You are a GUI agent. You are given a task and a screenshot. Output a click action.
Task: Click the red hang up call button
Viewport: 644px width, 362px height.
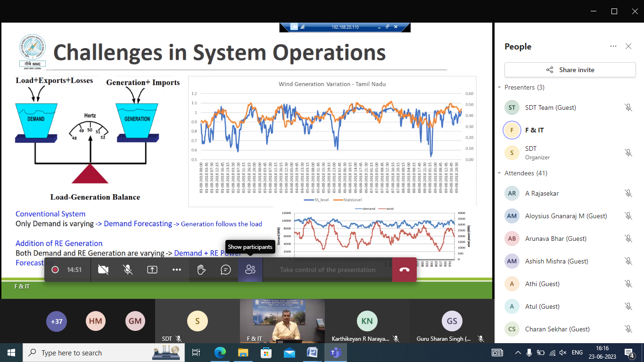[404, 270]
